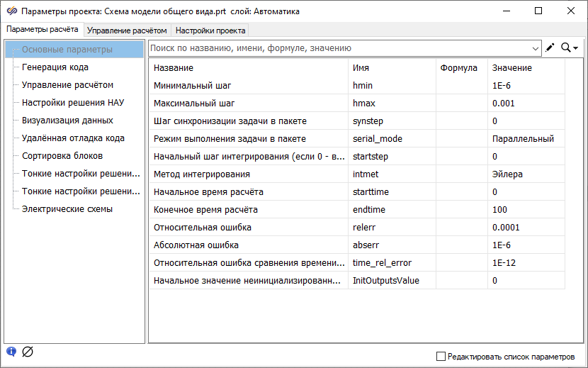The height and width of the screenshot is (368, 588).
Task: Open the 'Эйлера' integration method dropdown
Action: coord(525,174)
